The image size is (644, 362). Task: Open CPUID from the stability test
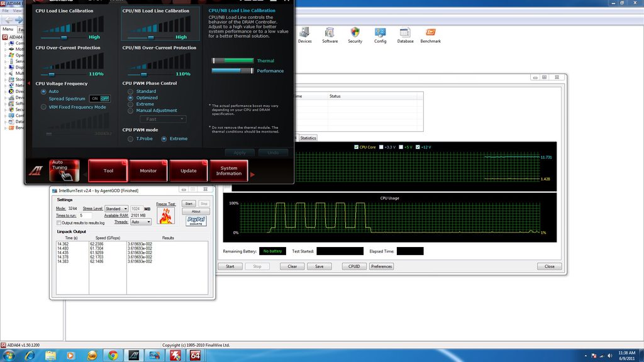354,266
